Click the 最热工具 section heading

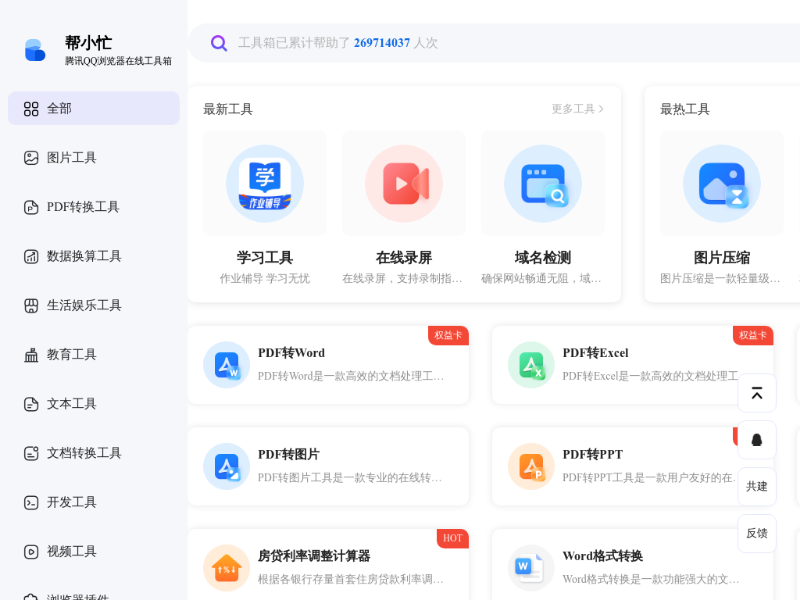685,109
